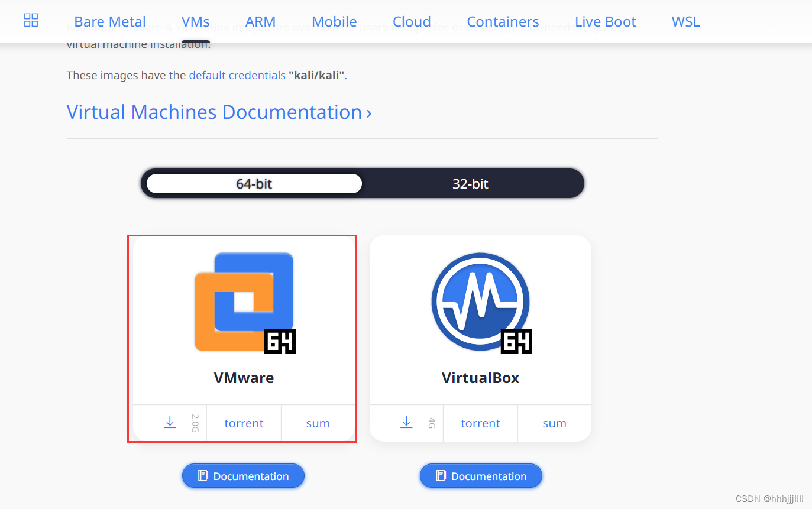Image resolution: width=812 pixels, height=509 pixels.
Task: Show VirtualBox sum checksum
Action: click(555, 423)
